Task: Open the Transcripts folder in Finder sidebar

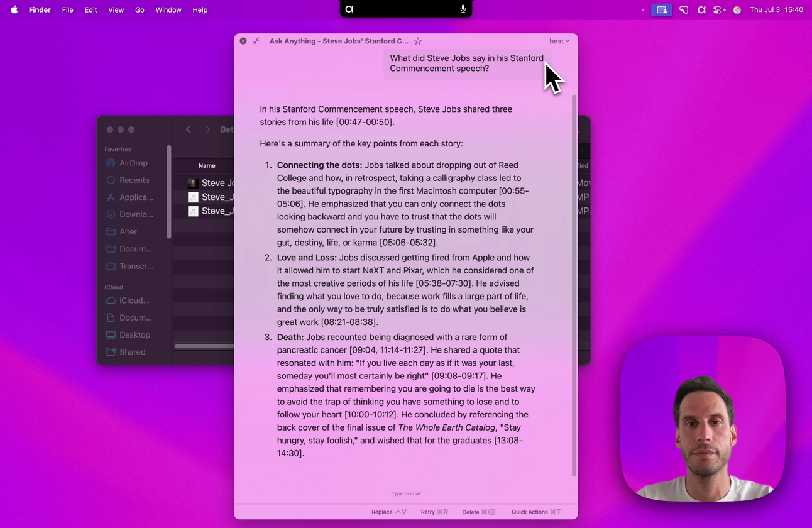Action: pyautogui.click(x=129, y=266)
